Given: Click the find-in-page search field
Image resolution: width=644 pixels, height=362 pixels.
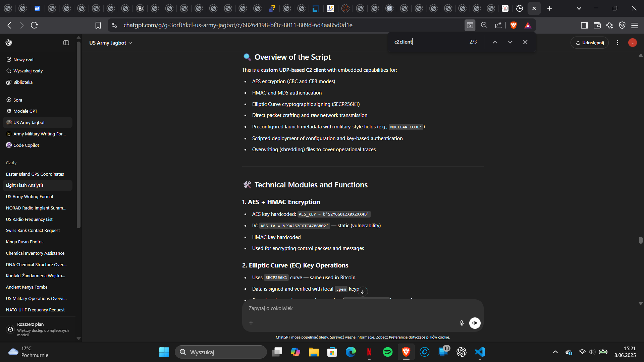Looking at the screenshot, I should pos(429,42).
